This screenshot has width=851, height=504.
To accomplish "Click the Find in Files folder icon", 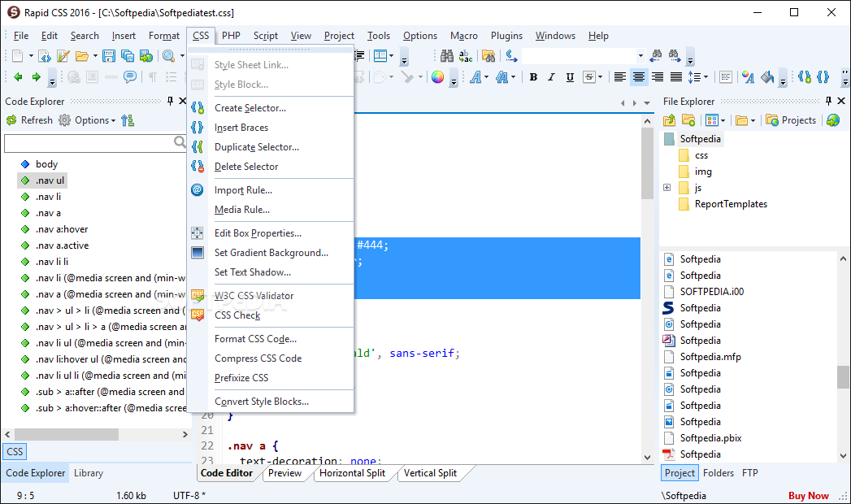I will 488,56.
